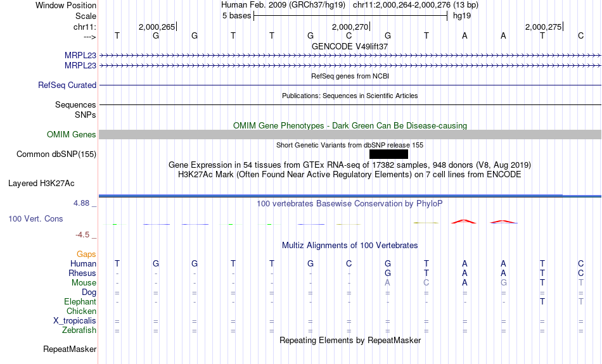Click the 2,000,270 coordinate on the ruler
Viewport: 602px width, 364px height.
click(350, 27)
